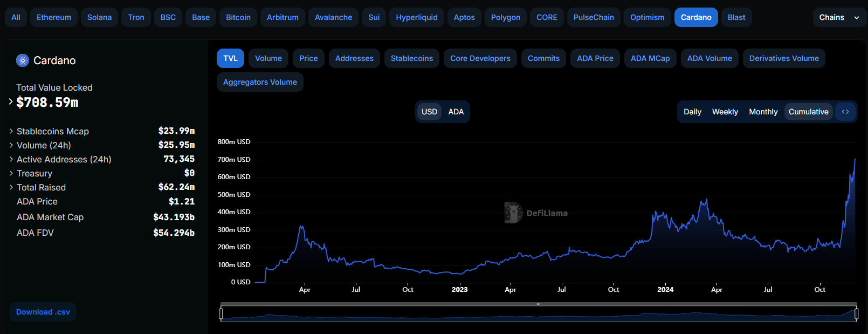Switch to the Hyperliquid chain

pos(417,17)
